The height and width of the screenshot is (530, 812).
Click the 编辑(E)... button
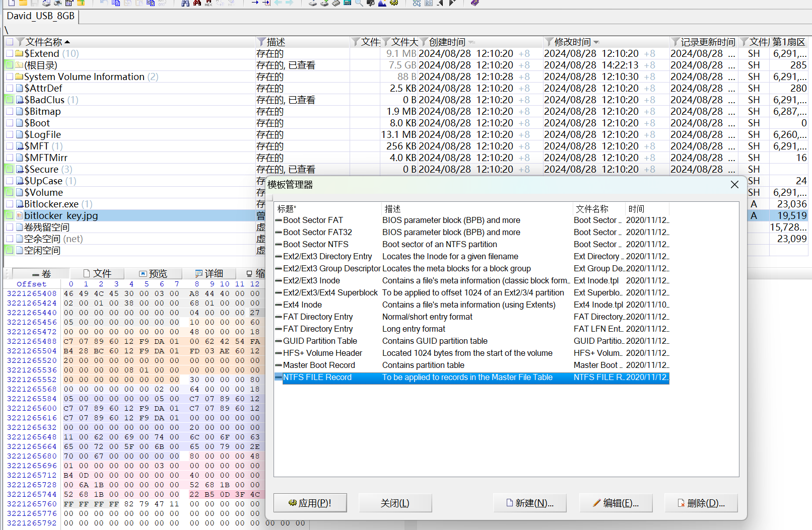[x=616, y=503]
